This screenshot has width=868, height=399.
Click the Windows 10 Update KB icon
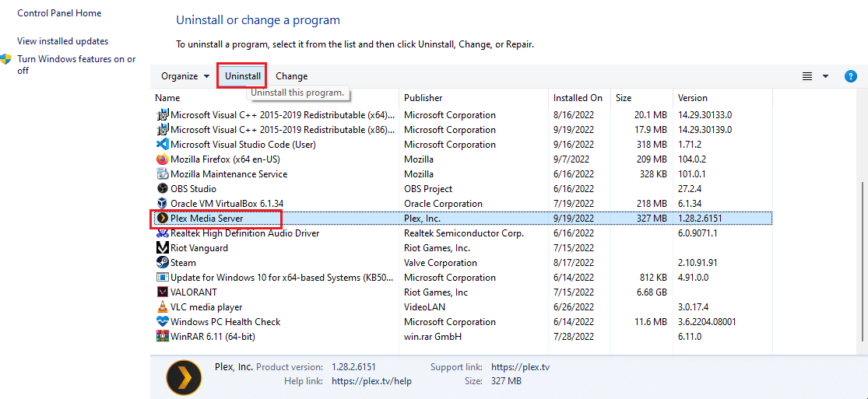click(162, 277)
